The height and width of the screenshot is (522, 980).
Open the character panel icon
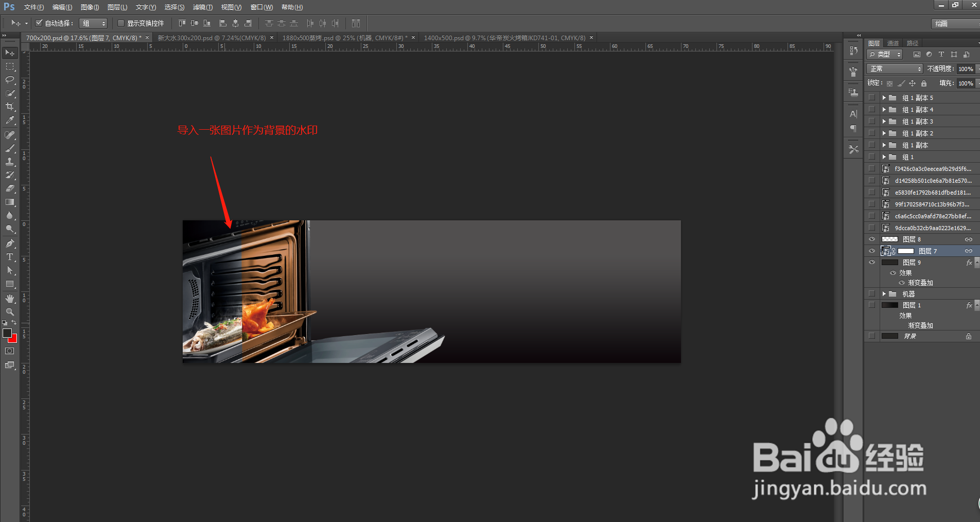tap(853, 114)
